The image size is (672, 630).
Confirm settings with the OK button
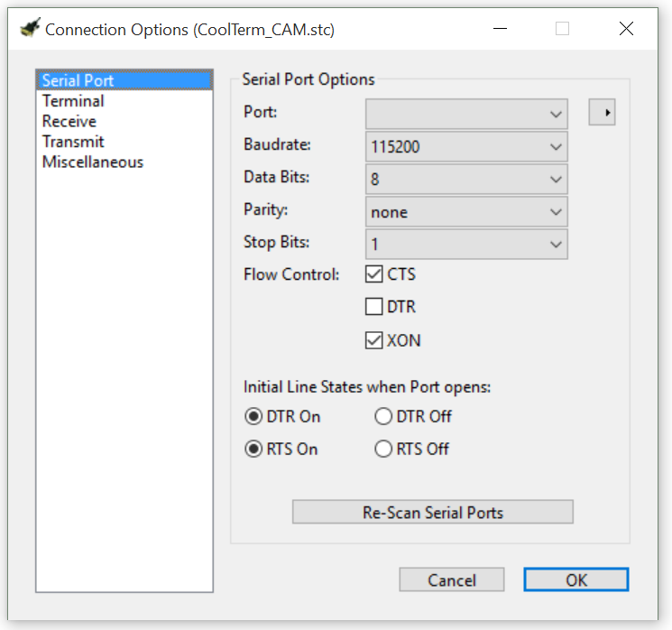click(x=576, y=579)
